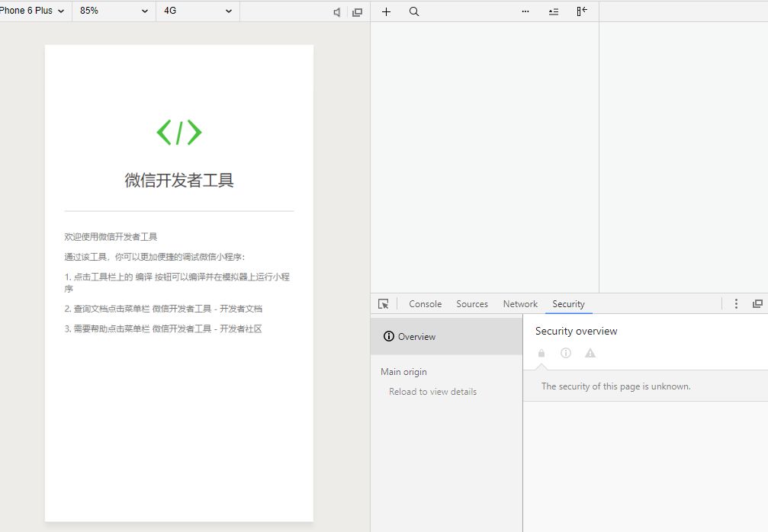768x532 pixels.
Task: Click the secure lock icon in Security overview
Action: click(541, 353)
